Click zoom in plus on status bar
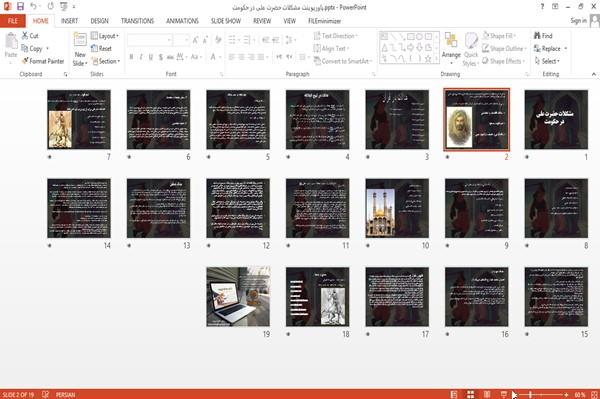This screenshot has width=600, height=399. 566,394
